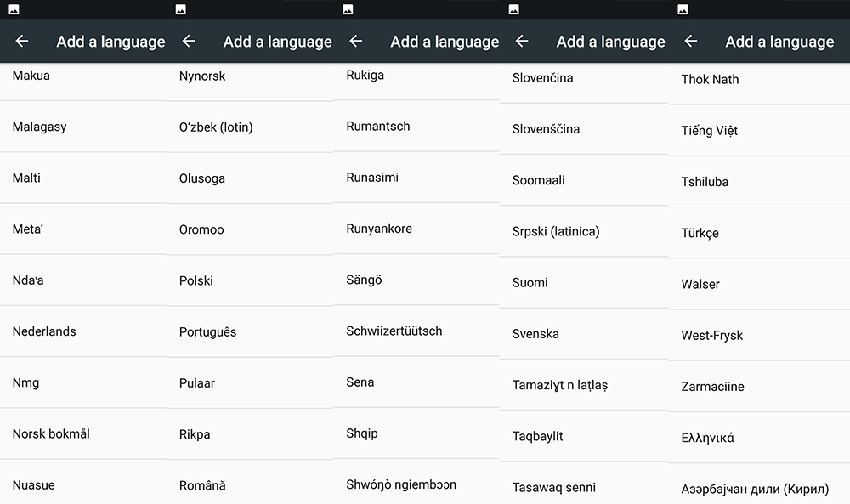The height and width of the screenshot is (504, 850).
Task: Open image notification icon above Makua screen
Action: pyautogui.click(x=14, y=9)
